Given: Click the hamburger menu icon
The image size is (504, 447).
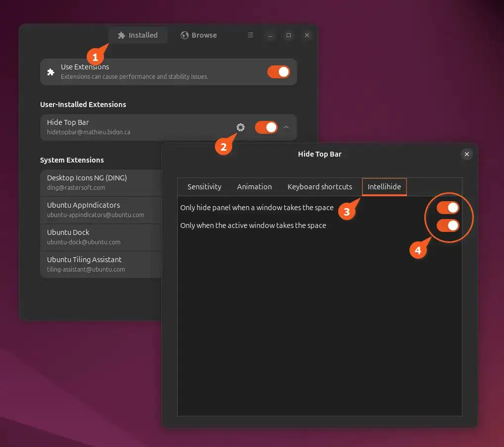Looking at the screenshot, I should click(x=251, y=35).
